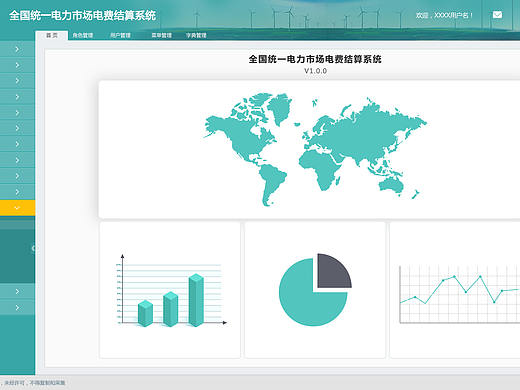Expand the topmost sidebar menu chevron

point(17,49)
